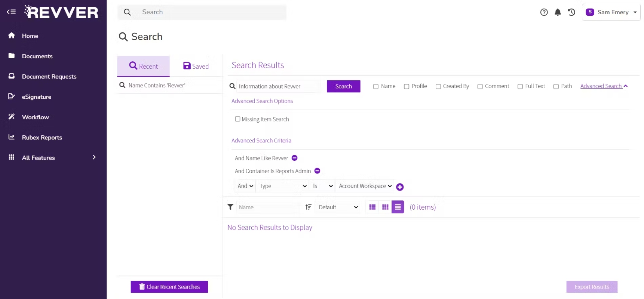644x299 pixels.
Task: Expand the Default sort dropdown
Action: tap(337, 207)
